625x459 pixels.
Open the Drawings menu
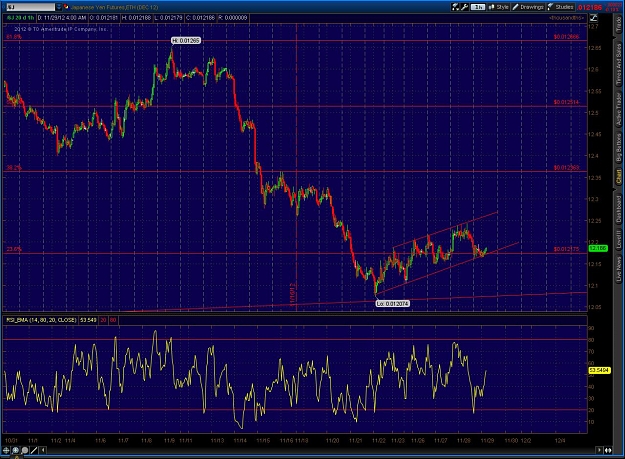[528, 7]
